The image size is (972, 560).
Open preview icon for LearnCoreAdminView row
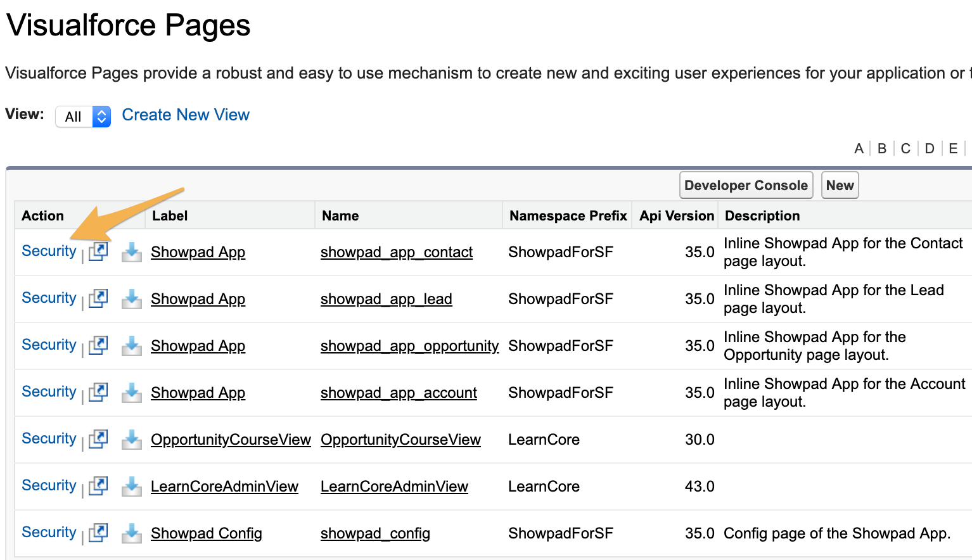pos(98,486)
